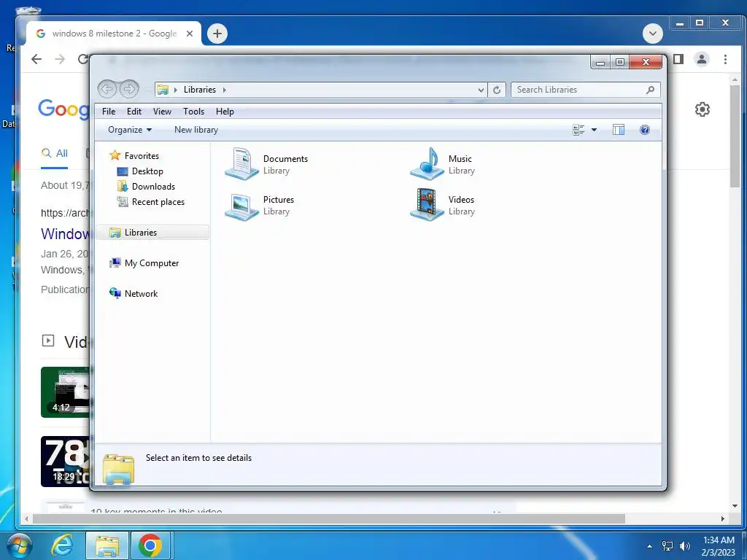Select Libraries in navigation pane

[x=152, y=233]
